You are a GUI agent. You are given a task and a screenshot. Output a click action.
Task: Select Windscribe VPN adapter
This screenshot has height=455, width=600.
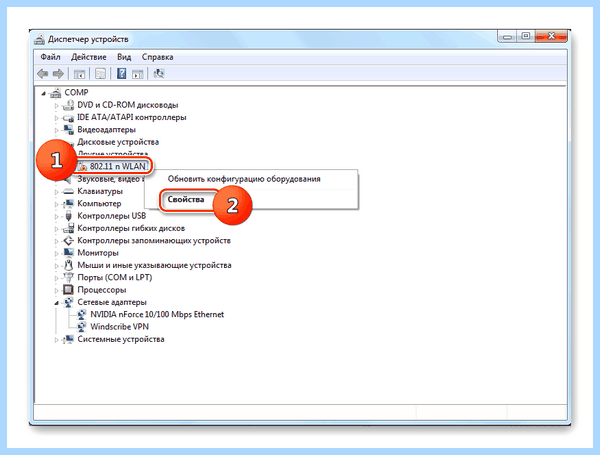119,327
